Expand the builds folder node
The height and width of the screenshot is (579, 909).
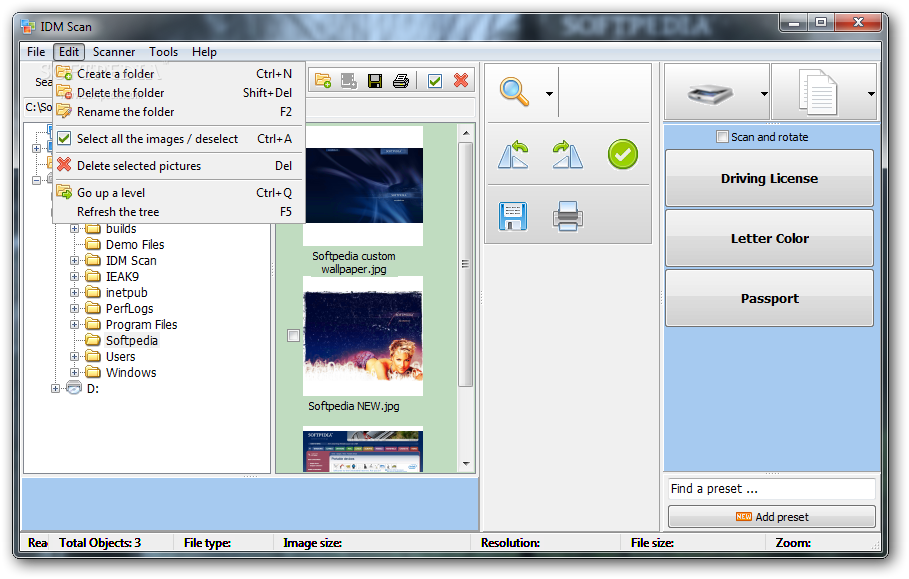(74, 228)
